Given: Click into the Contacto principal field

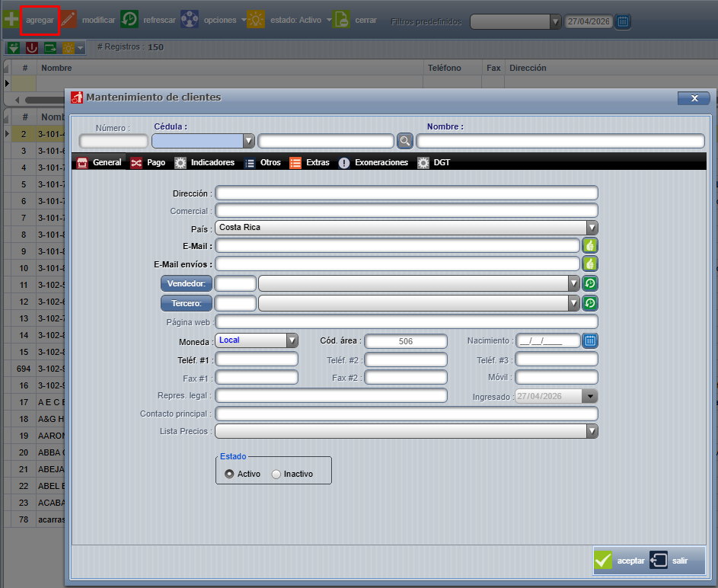Looking at the screenshot, I should point(407,414).
